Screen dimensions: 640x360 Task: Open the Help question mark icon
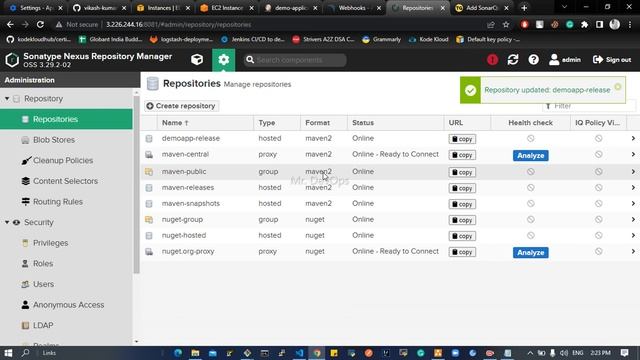[533, 60]
